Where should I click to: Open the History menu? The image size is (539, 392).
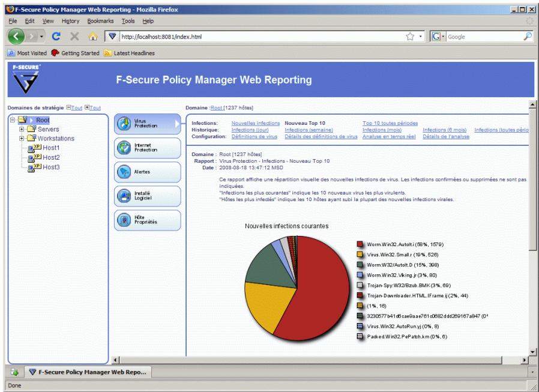click(x=70, y=21)
